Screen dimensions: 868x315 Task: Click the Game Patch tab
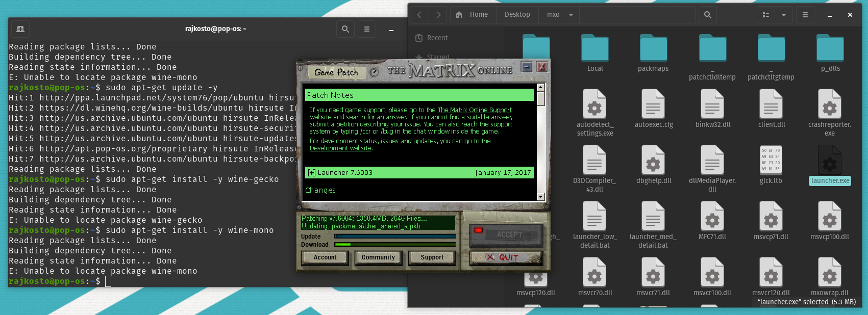[336, 72]
